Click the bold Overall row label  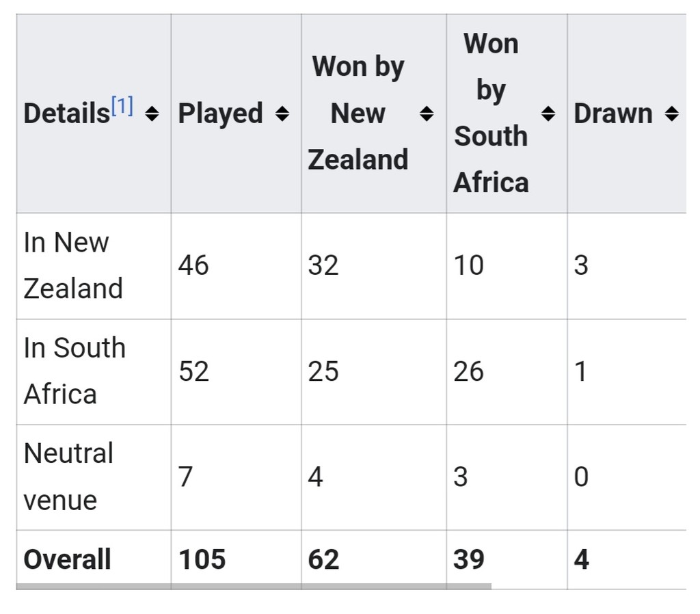pyautogui.click(x=67, y=559)
